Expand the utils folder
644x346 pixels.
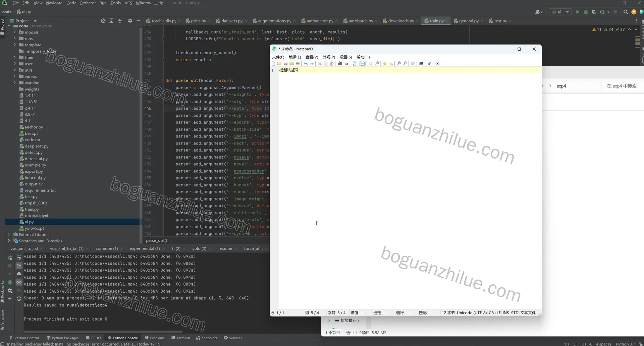coord(15,70)
